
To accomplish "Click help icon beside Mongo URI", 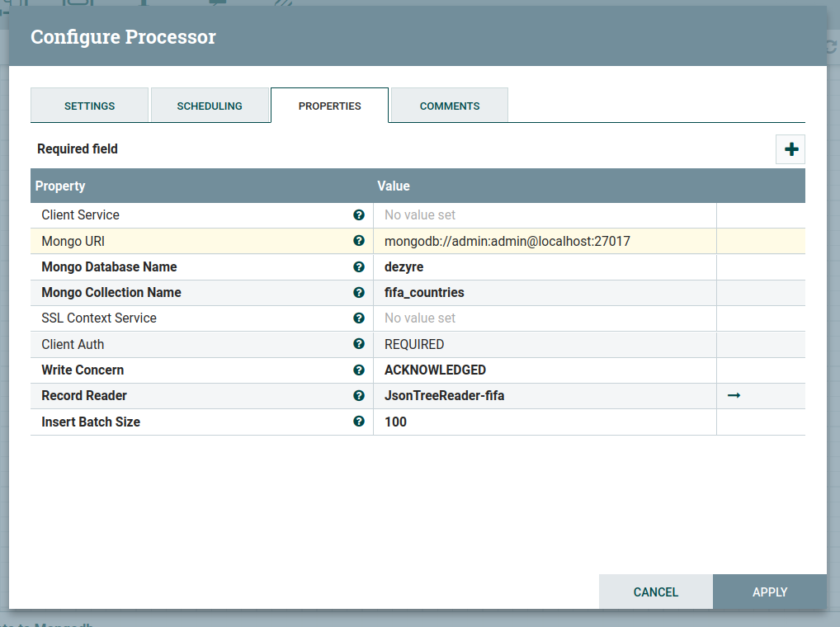I will (x=359, y=241).
